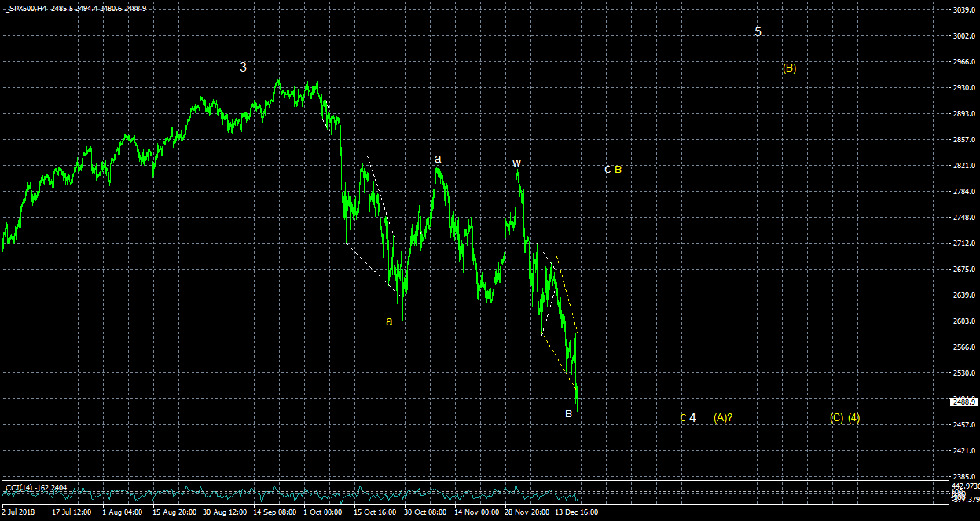The image size is (980, 521).
Task: Select the yellow "(4)" label
Action: tap(854, 417)
